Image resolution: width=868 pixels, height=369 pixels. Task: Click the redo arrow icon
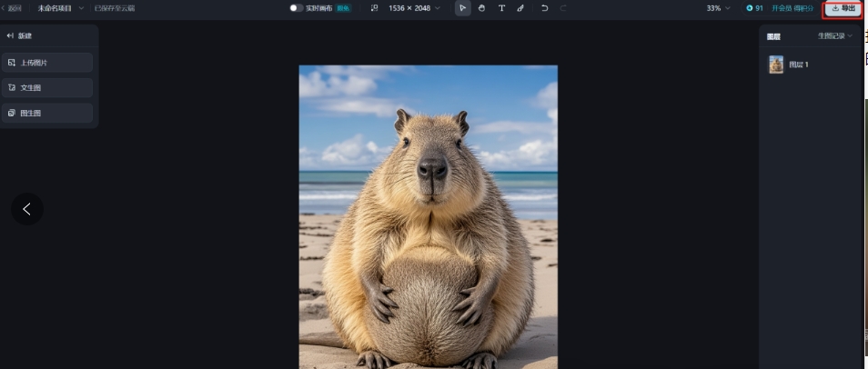coord(563,8)
